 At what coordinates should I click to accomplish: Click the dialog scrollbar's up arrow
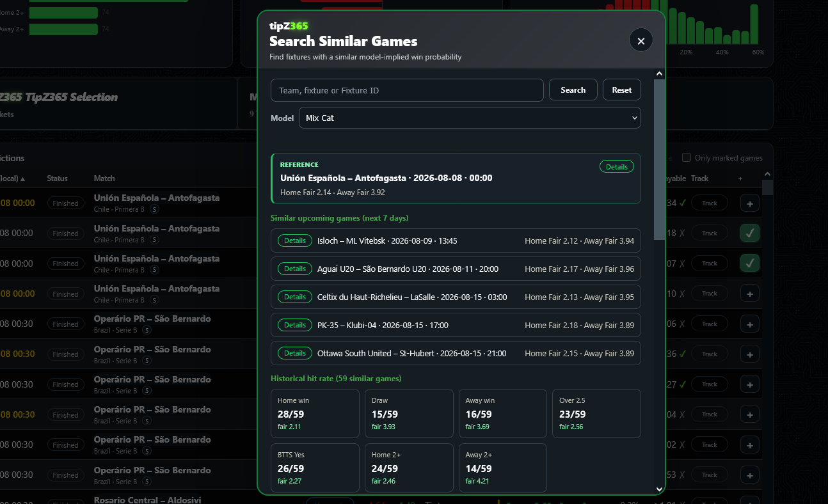point(659,74)
